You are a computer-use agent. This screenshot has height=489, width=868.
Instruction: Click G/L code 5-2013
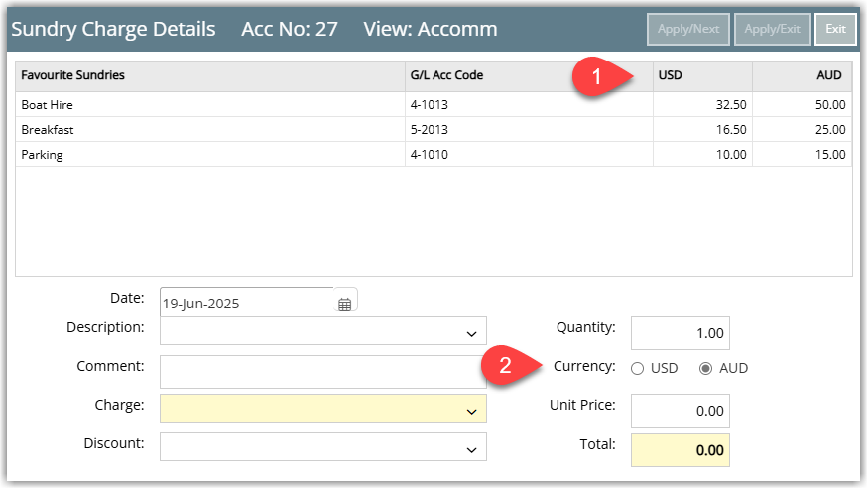(x=429, y=130)
